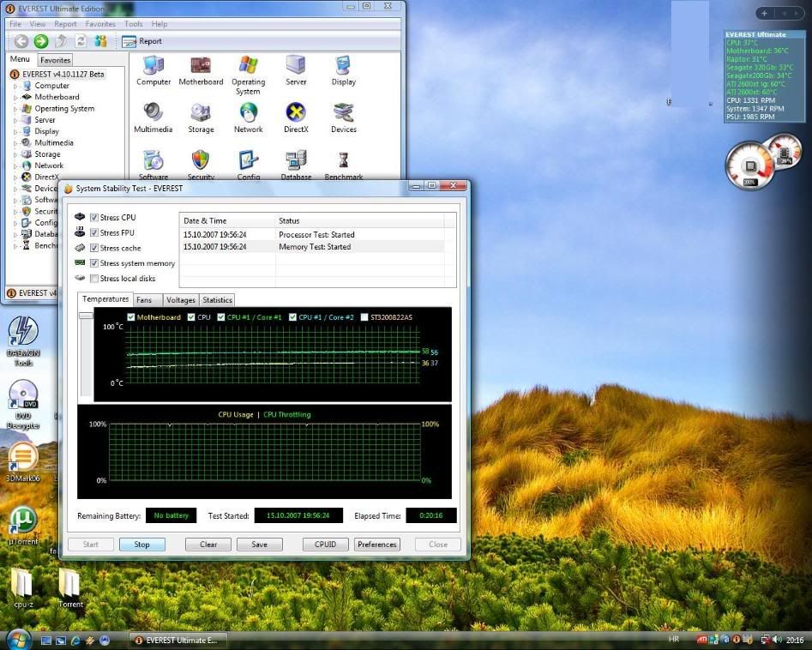Enable ST3200822AS temperature graph checkbox
The height and width of the screenshot is (650, 812).
click(x=364, y=317)
